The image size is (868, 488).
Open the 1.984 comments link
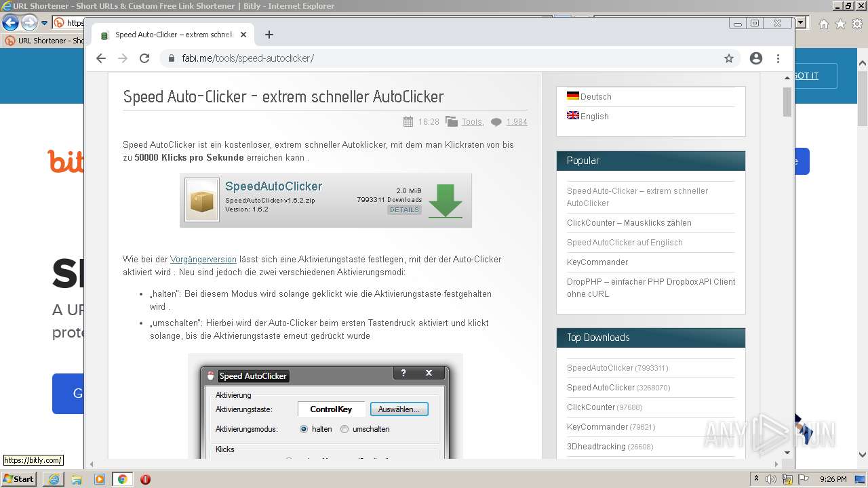pyautogui.click(x=517, y=122)
